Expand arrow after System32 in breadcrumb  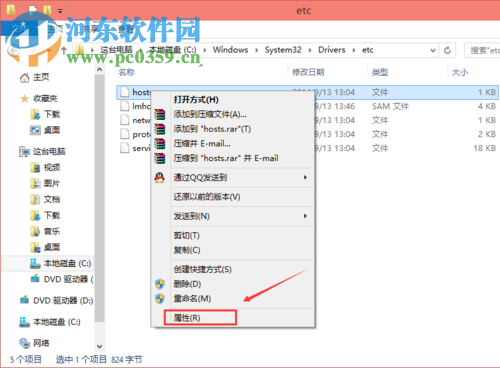click(310, 50)
